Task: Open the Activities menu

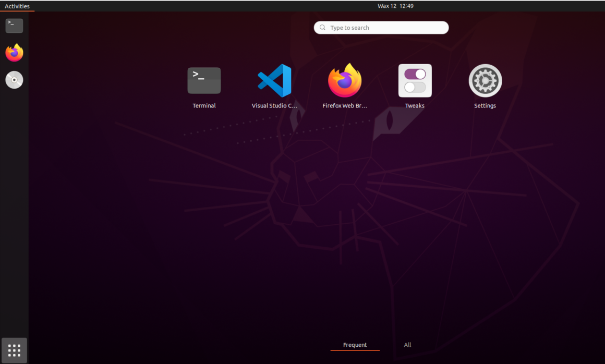Action: [x=18, y=6]
